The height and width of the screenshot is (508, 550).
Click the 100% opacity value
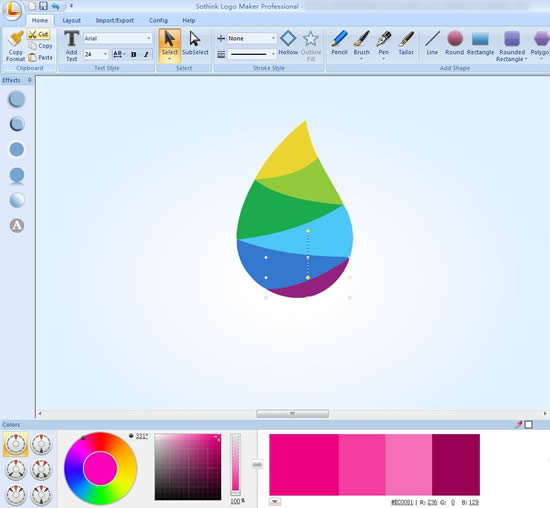coord(237,501)
